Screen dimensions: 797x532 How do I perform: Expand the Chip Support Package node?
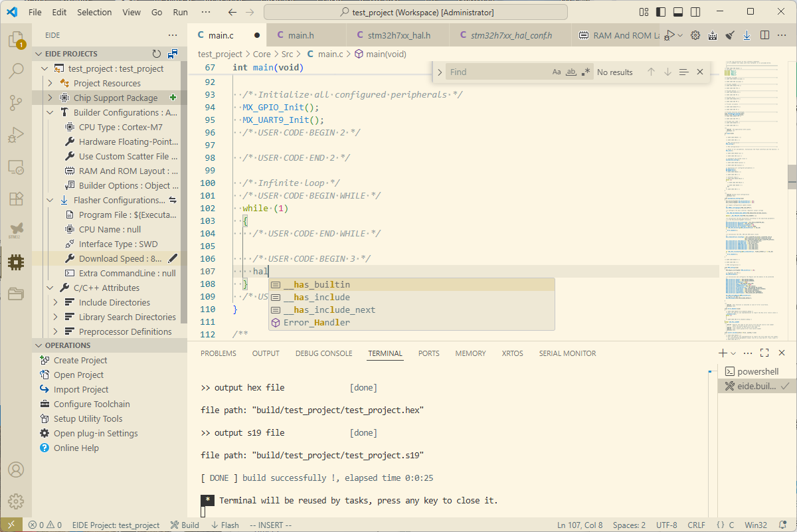(x=50, y=98)
